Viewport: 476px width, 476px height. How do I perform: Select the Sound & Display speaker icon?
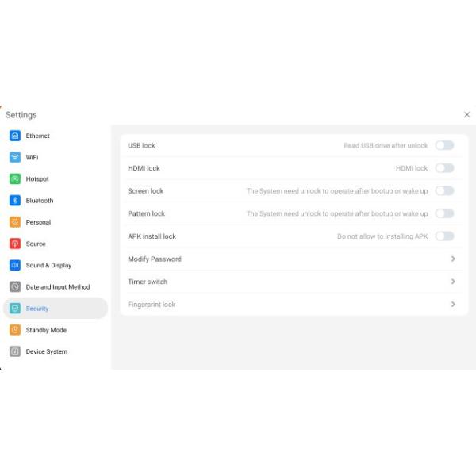pyautogui.click(x=15, y=265)
